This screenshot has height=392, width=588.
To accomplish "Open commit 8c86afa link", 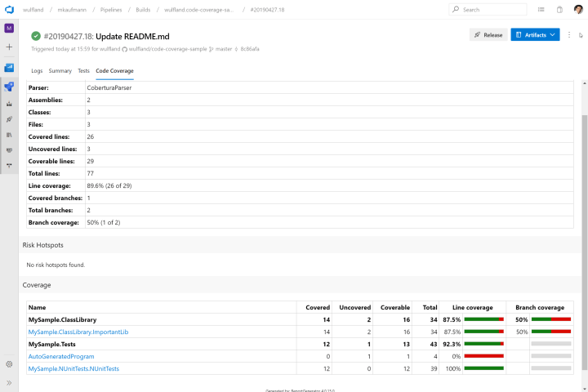I will click(250, 49).
